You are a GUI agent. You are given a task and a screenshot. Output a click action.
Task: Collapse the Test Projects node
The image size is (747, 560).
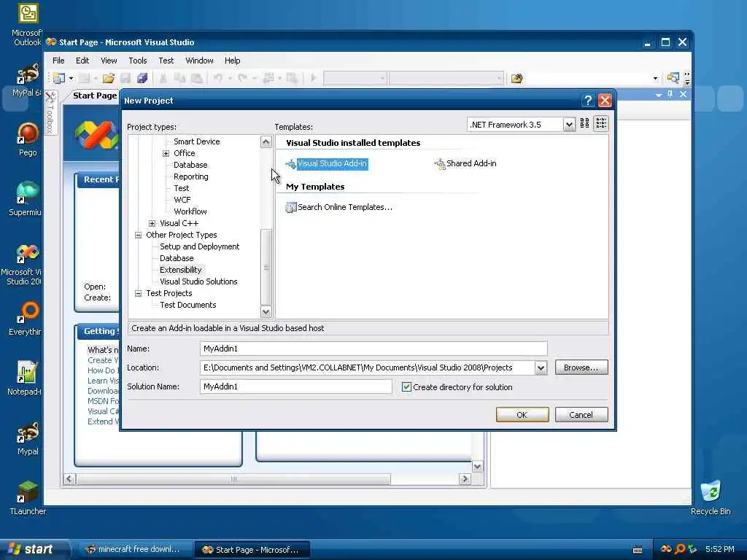[138, 293]
